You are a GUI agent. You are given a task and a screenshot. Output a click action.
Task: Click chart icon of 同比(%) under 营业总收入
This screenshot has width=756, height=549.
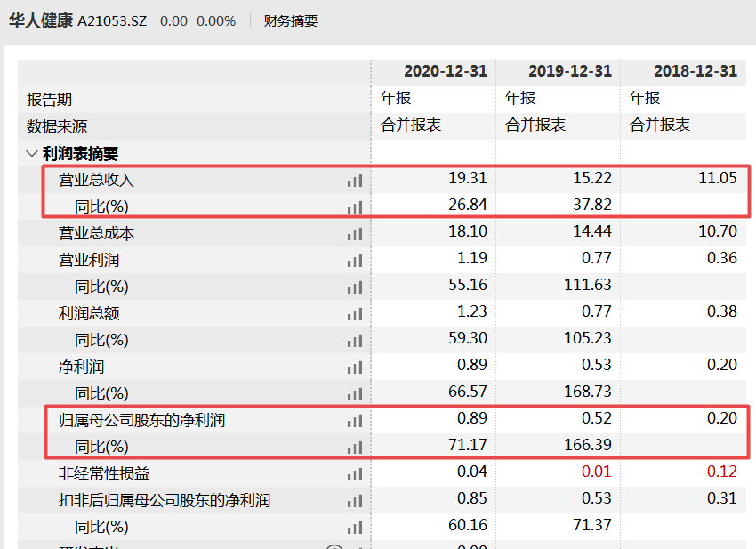click(355, 206)
